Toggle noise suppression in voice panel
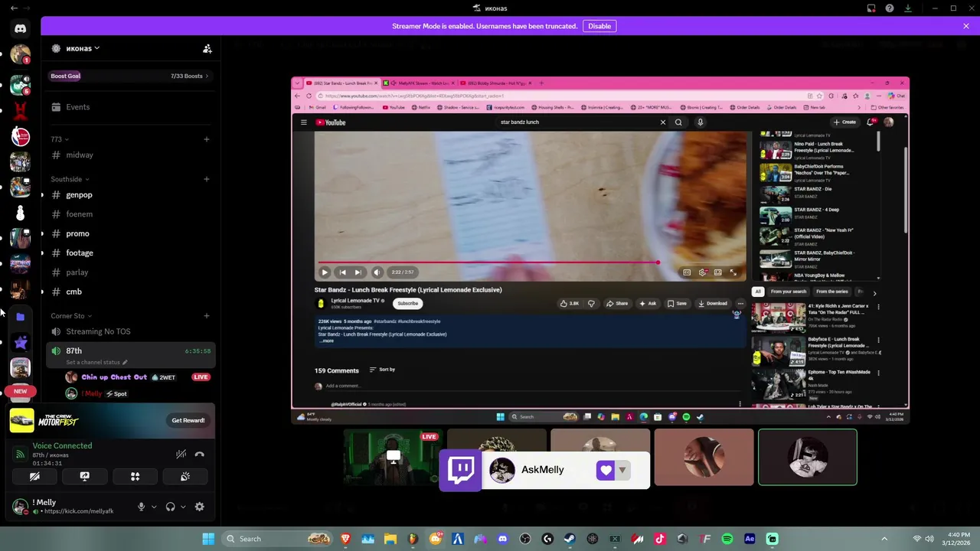Viewport: 980px width, 551px height. click(181, 454)
